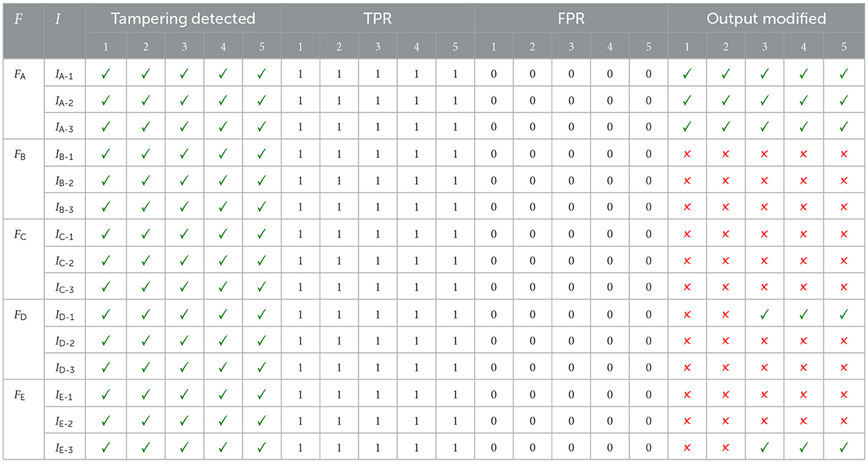
Task: Click FPR value for I_E-2, column 4
Action: coord(610,421)
